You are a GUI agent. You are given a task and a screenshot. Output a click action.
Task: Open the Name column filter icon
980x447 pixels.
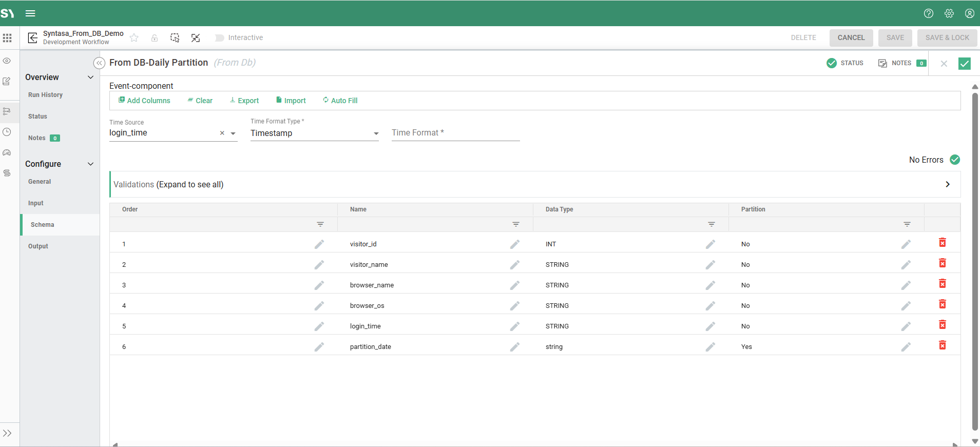tap(515, 224)
